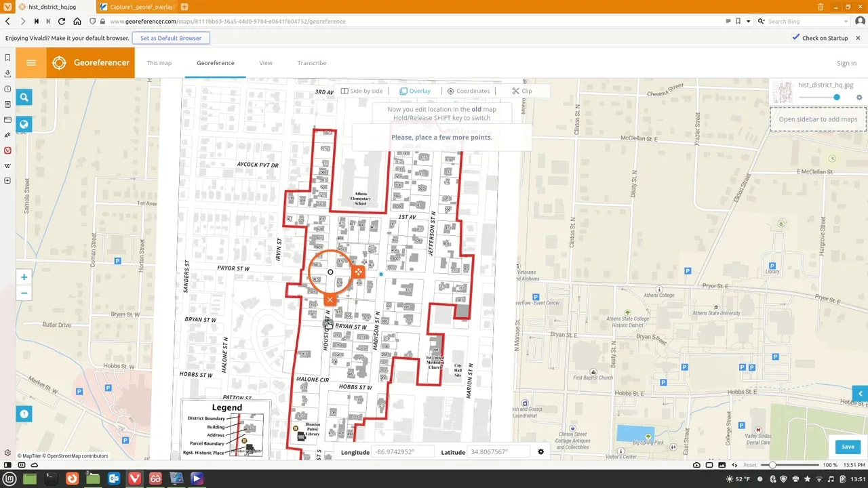Open coordinate settings gear icon
The width and height of the screenshot is (868, 488).
[x=540, y=452]
